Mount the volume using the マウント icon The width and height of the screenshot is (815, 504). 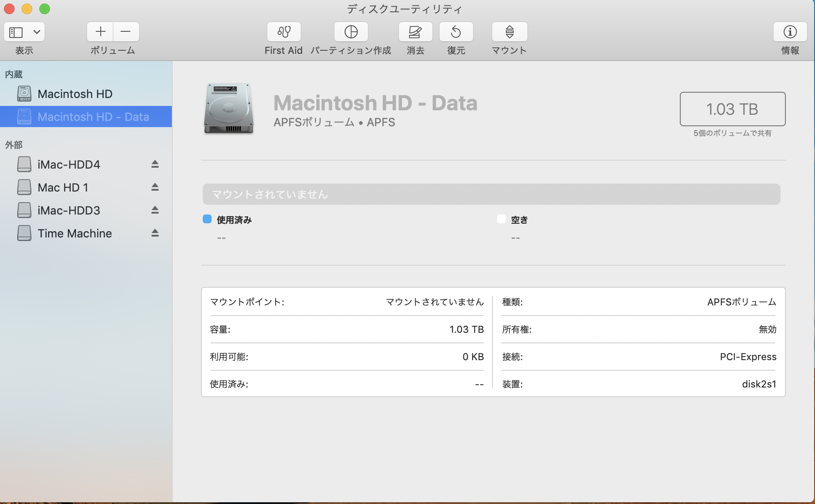(x=509, y=32)
